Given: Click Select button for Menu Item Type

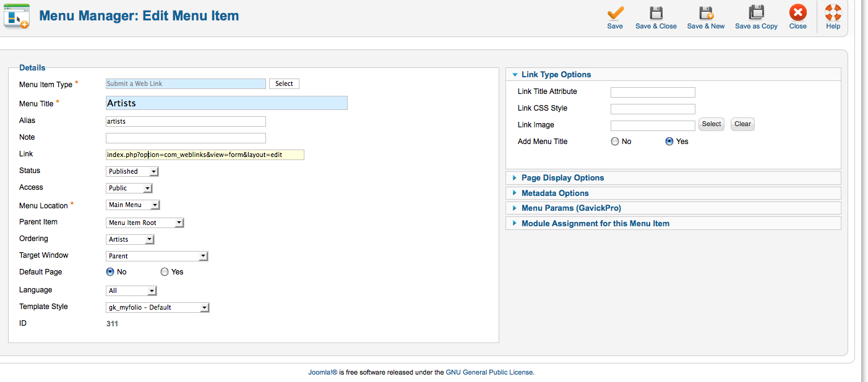Looking at the screenshot, I should 284,83.
